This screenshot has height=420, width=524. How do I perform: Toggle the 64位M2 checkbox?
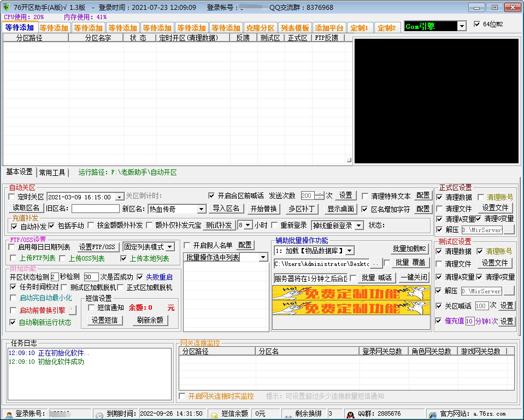(x=477, y=24)
